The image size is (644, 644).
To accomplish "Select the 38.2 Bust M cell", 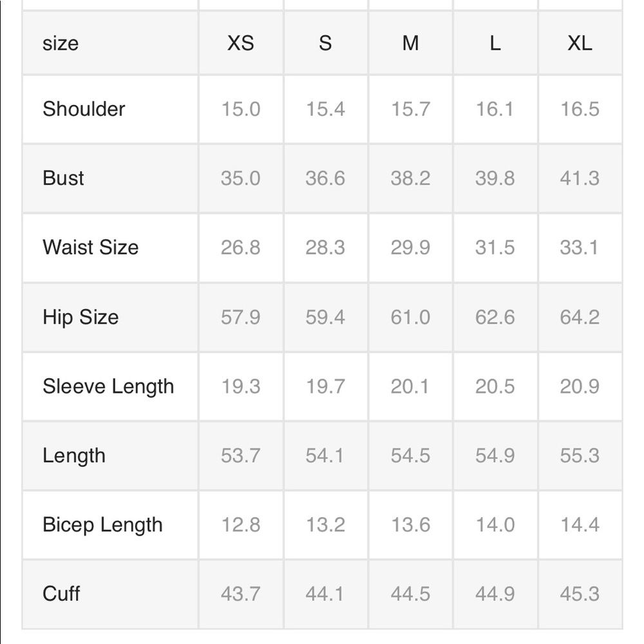I will click(x=410, y=178).
